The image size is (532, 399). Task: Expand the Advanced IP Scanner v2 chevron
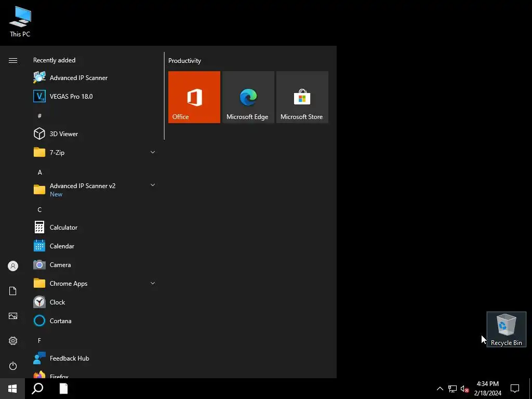(x=153, y=185)
